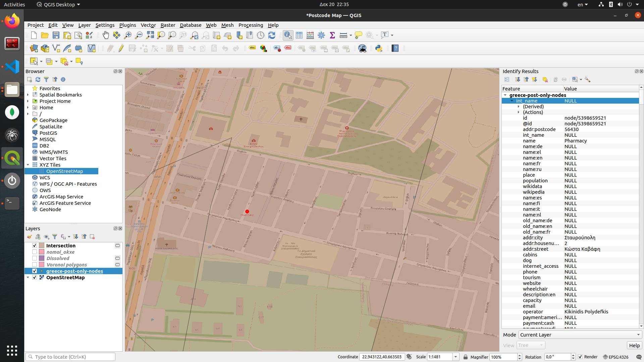Click the Measure Line tool icon

[343, 35]
